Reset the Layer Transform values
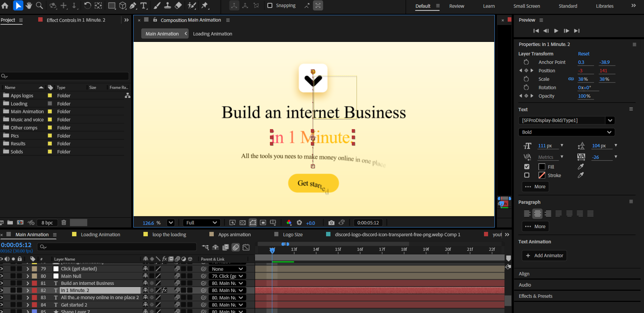Image resolution: width=644 pixels, height=313 pixels. [583, 54]
